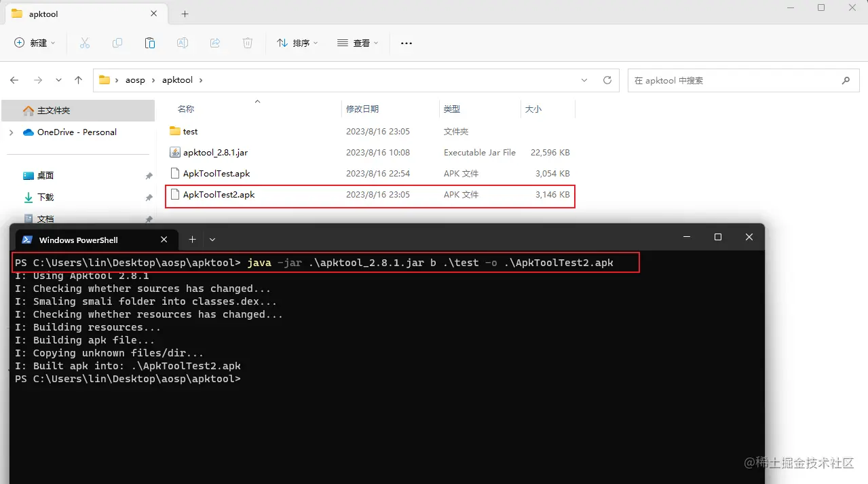Click apktool in the breadcrumb path
The height and width of the screenshot is (484, 868).
pos(177,80)
